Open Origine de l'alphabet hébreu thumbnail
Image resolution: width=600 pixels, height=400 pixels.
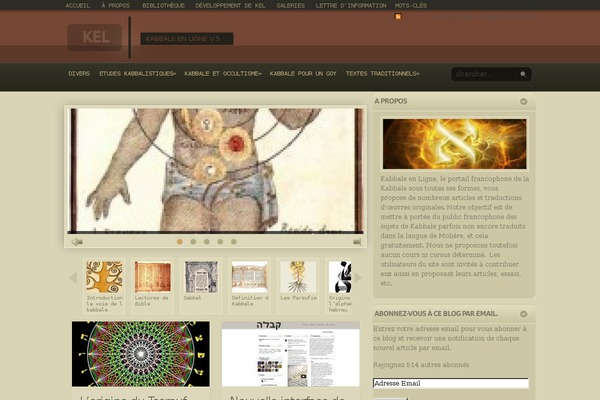(x=340, y=277)
